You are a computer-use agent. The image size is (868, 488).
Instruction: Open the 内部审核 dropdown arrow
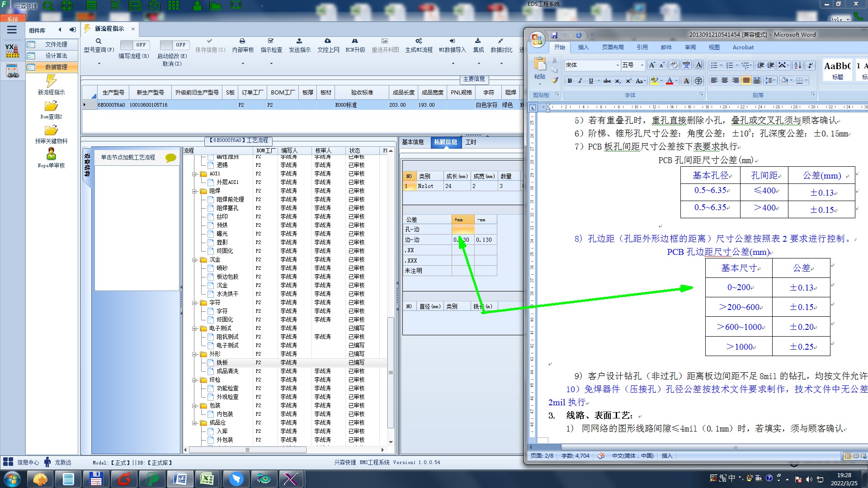pos(243,64)
